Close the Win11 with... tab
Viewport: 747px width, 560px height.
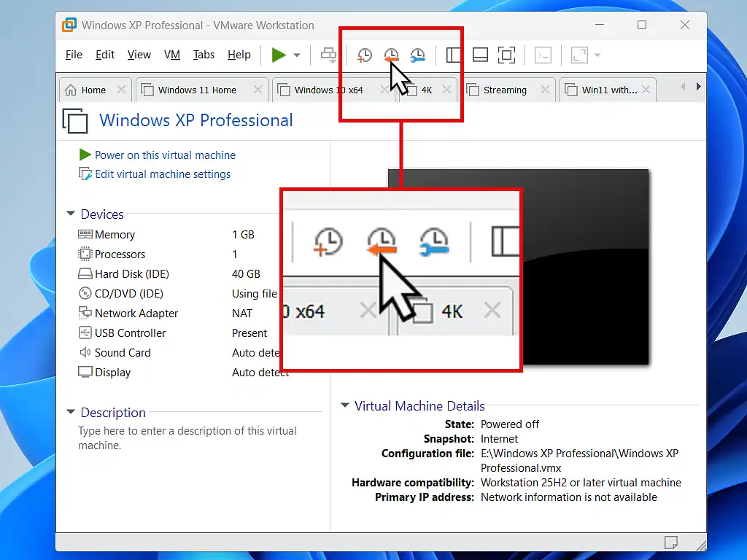point(646,90)
